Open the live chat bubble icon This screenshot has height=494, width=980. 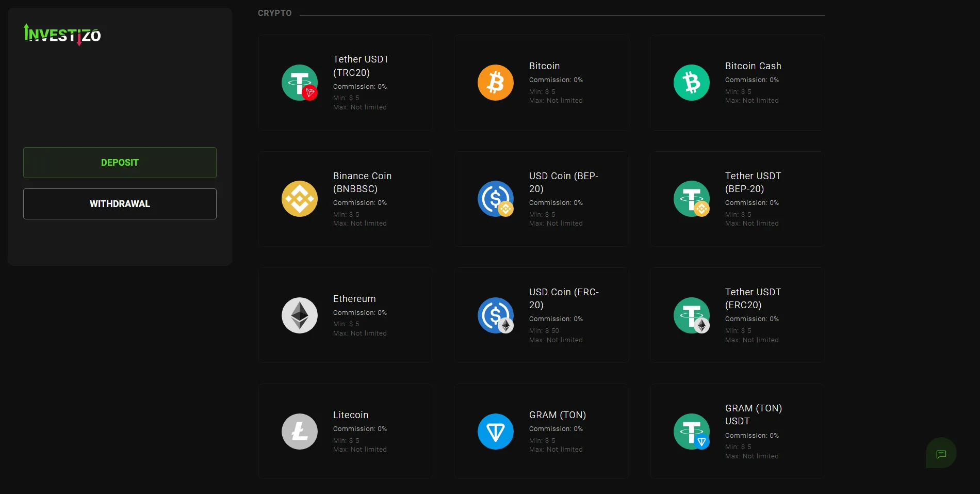point(941,454)
